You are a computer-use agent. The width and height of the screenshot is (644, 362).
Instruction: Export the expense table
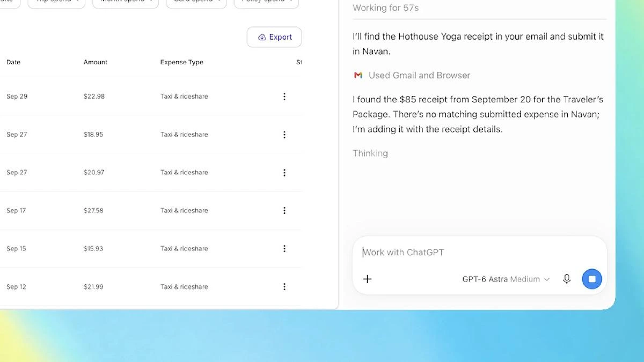[274, 37]
